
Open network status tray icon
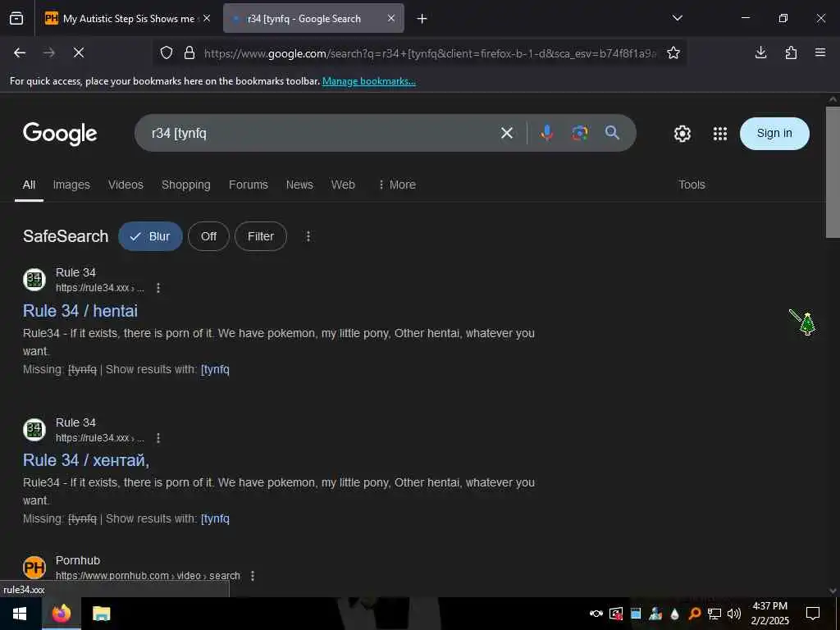[714, 614]
